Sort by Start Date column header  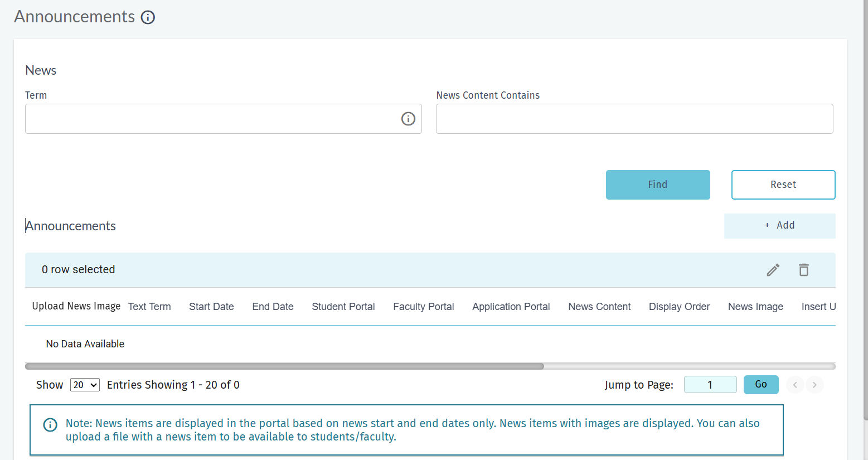point(211,307)
